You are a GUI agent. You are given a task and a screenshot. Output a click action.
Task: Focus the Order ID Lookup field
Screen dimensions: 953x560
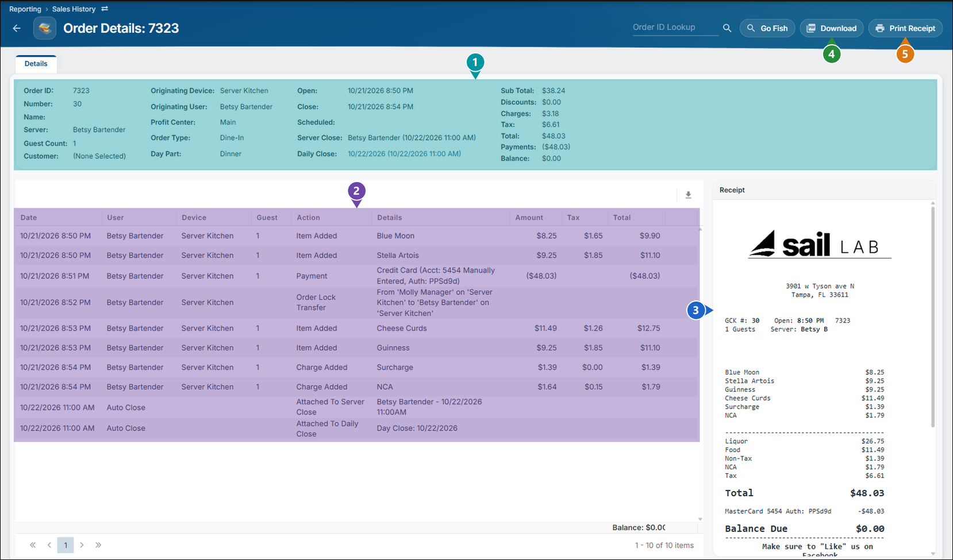[675, 28]
